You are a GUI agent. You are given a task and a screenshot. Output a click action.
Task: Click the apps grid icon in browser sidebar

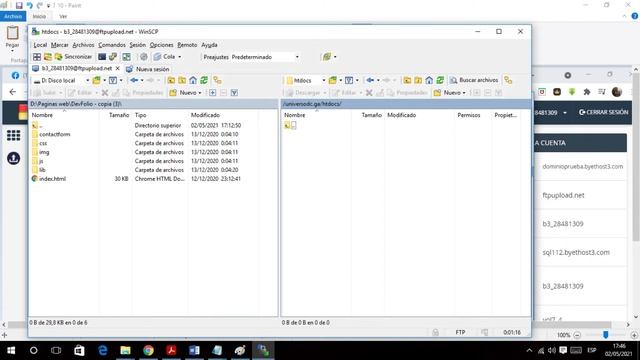point(13,135)
